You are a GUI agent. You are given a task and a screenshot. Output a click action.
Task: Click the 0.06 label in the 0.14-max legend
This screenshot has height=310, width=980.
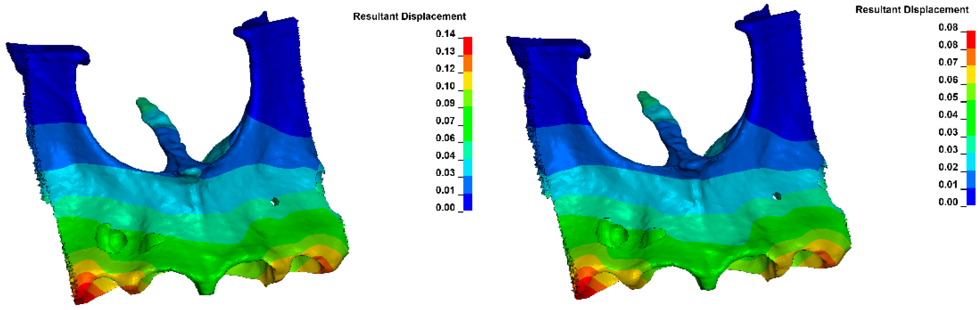point(445,138)
